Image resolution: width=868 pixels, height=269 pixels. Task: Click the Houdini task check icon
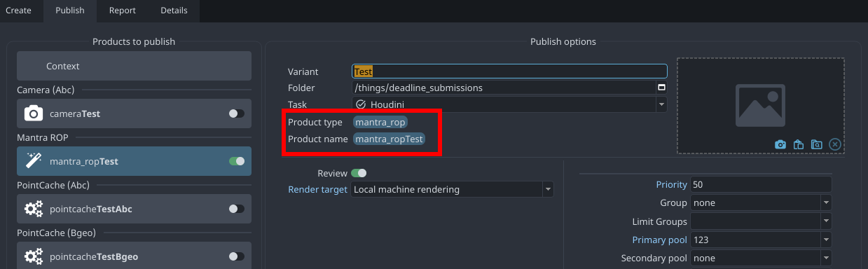361,104
